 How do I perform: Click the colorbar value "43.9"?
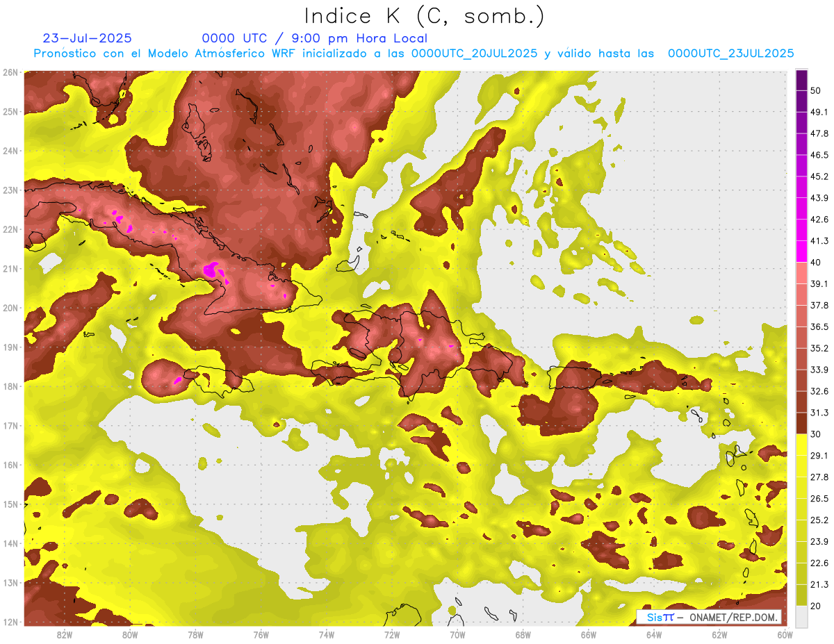tap(819, 198)
